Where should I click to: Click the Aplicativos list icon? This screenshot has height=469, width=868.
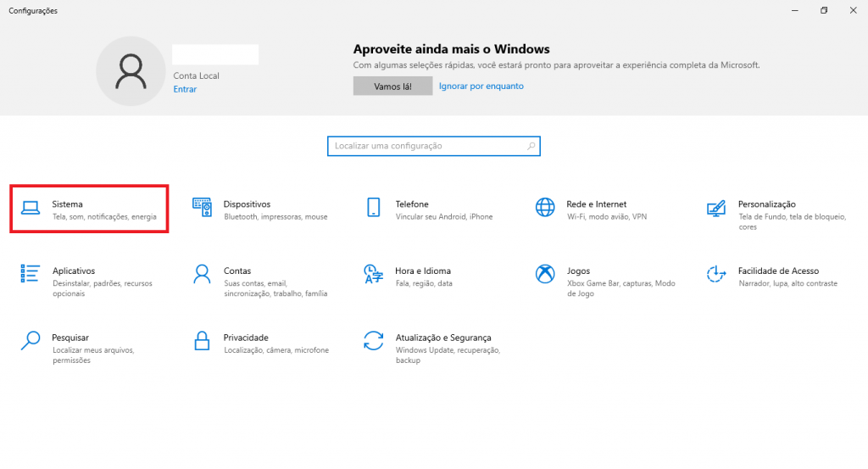[x=30, y=274]
